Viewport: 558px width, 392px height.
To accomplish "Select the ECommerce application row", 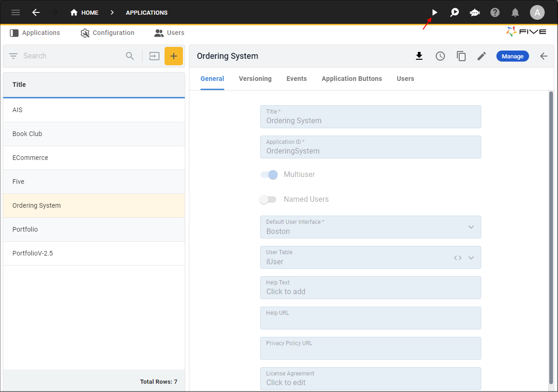I will click(94, 158).
